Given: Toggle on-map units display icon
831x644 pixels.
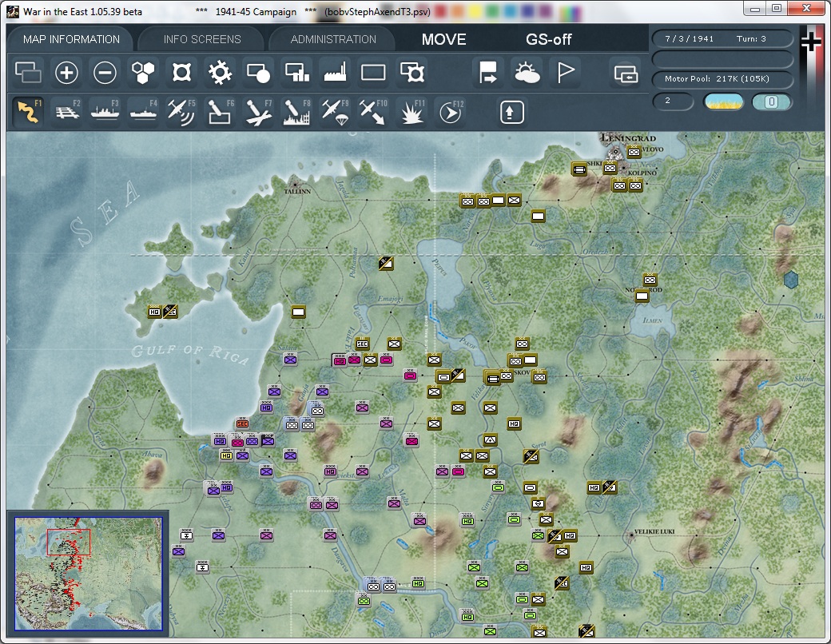Looking at the screenshot, I should [x=259, y=73].
